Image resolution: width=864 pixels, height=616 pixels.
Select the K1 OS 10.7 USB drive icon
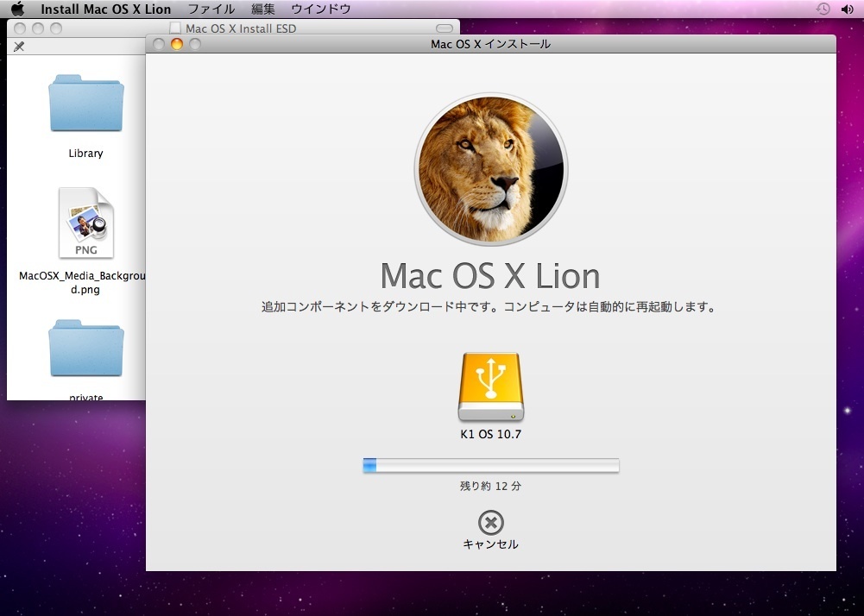click(490, 387)
